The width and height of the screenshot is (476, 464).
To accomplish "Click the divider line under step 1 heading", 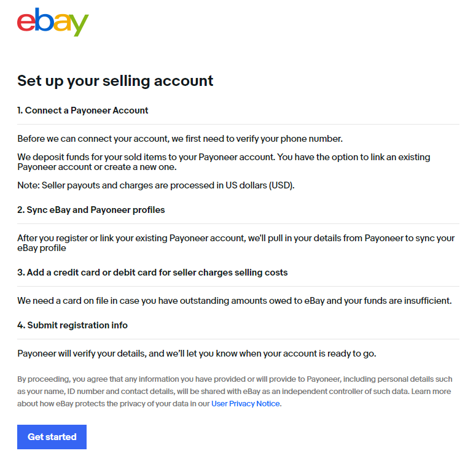I will click(238, 125).
